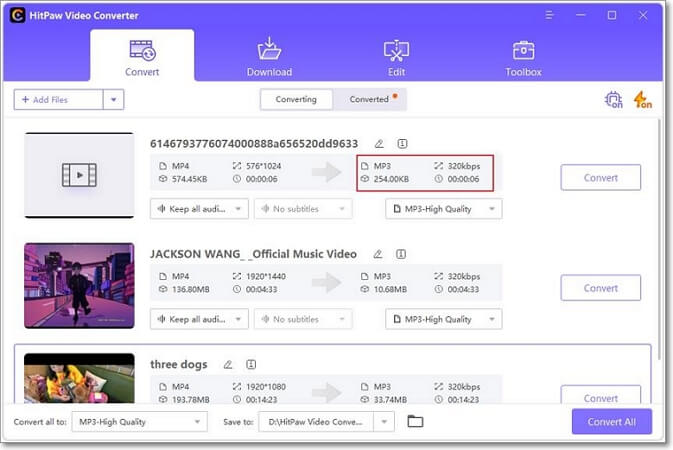Click the 576*1024 resolution value
The width and height of the screenshot is (673, 450).
264,166
